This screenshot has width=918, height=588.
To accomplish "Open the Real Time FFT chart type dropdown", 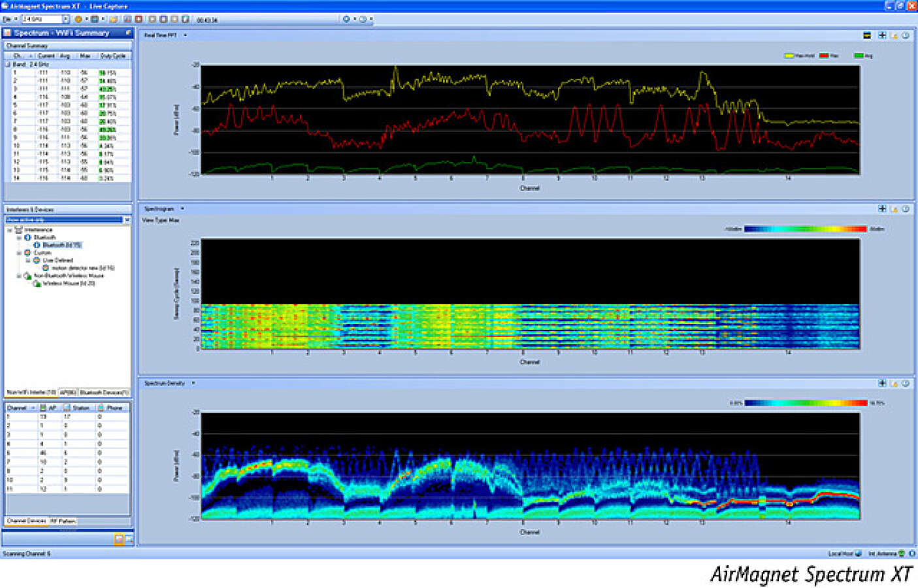I will coord(185,35).
